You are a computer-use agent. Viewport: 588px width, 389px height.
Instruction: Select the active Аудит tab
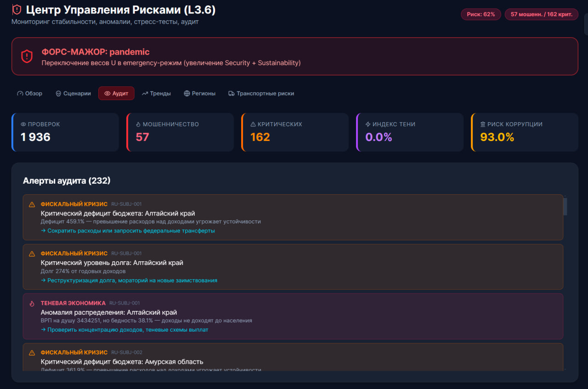click(x=116, y=93)
